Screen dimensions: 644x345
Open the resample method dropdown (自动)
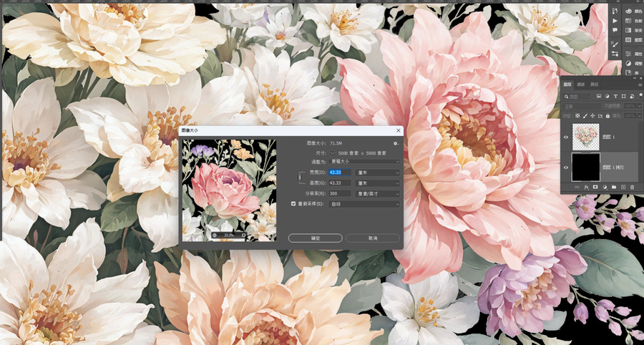click(364, 204)
